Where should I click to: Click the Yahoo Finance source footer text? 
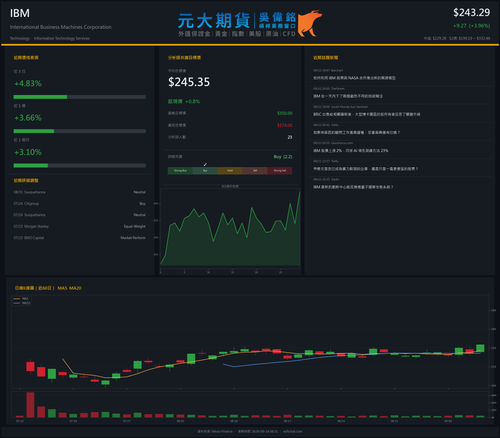pyautogui.click(x=215, y=431)
